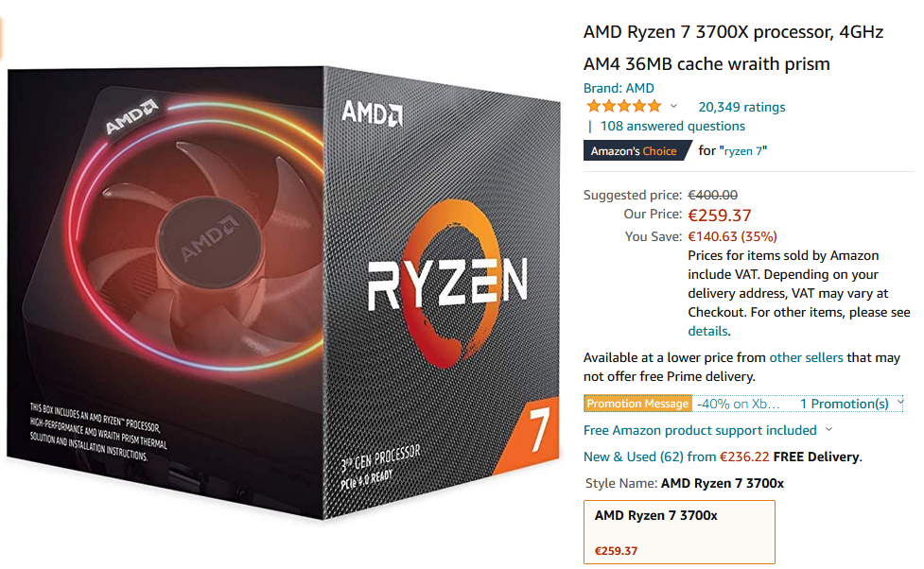View the 108 answered questions

tap(672, 126)
